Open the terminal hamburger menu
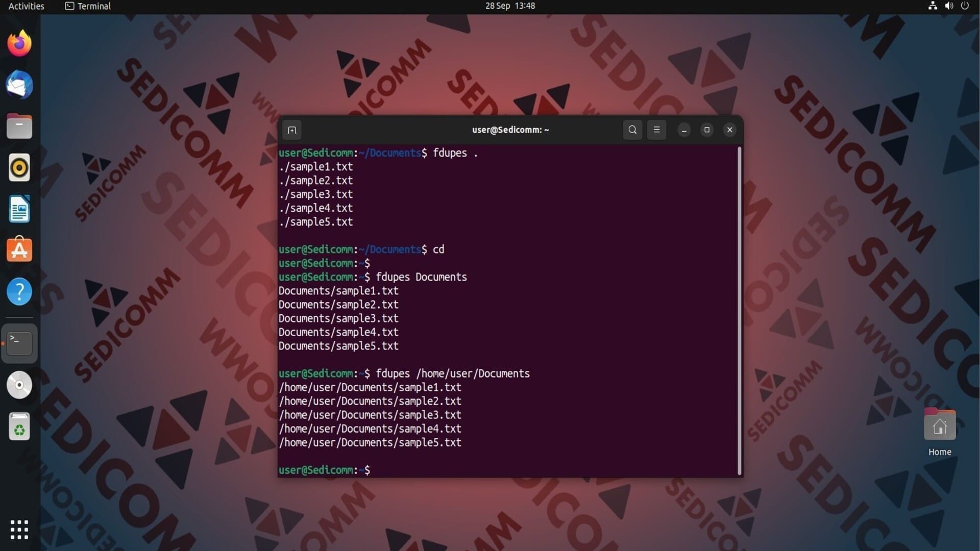The width and height of the screenshot is (980, 551). pyautogui.click(x=656, y=130)
